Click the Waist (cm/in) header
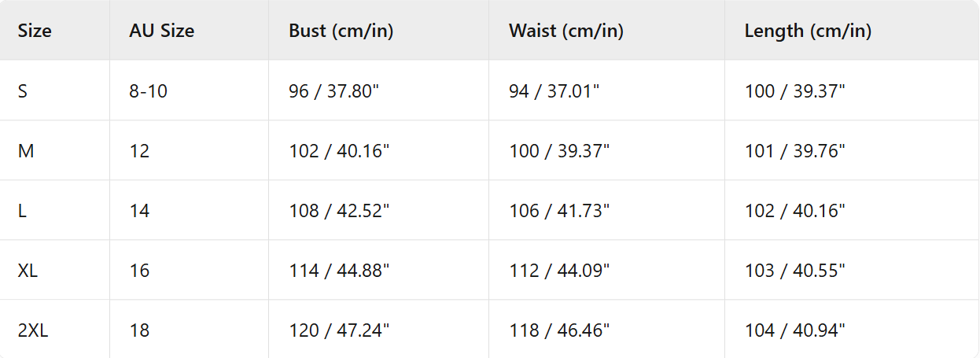Viewport: 980px width, 358px height. tap(566, 31)
